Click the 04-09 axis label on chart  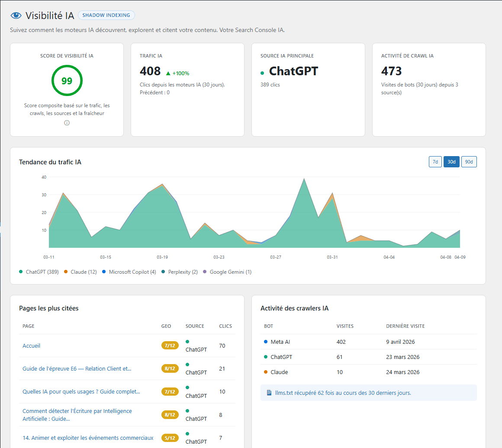click(x=460, y=257)
